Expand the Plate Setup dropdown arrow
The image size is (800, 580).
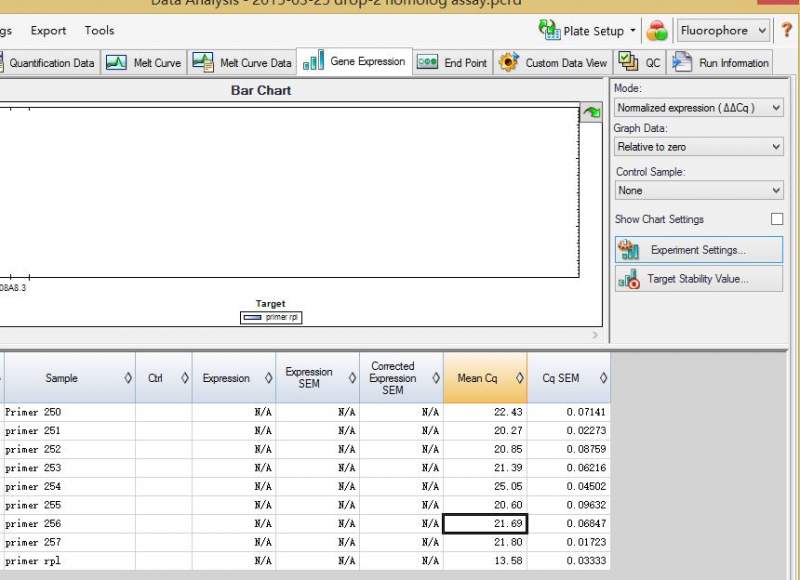(633, 31)
